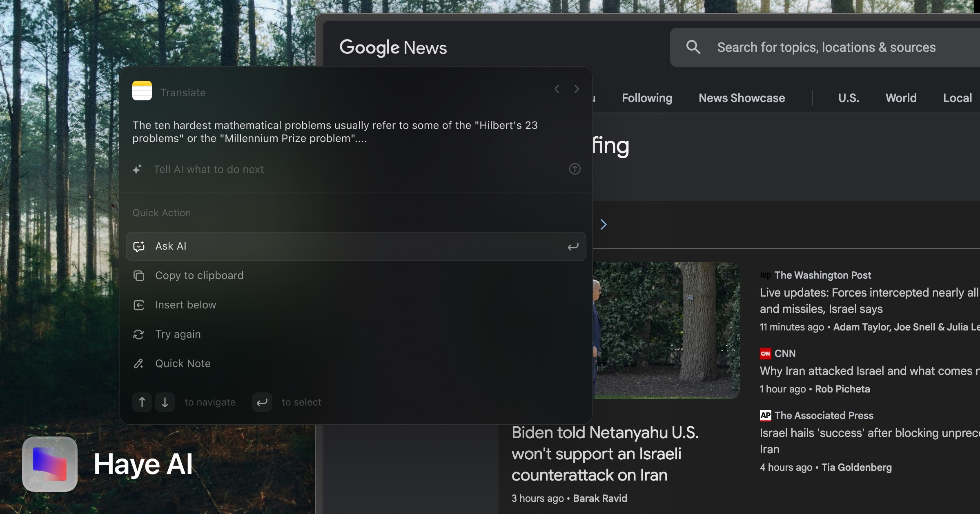Click the Quick Note pencil icon
This screenshot has width=980, height=514.
pos(139,364)
